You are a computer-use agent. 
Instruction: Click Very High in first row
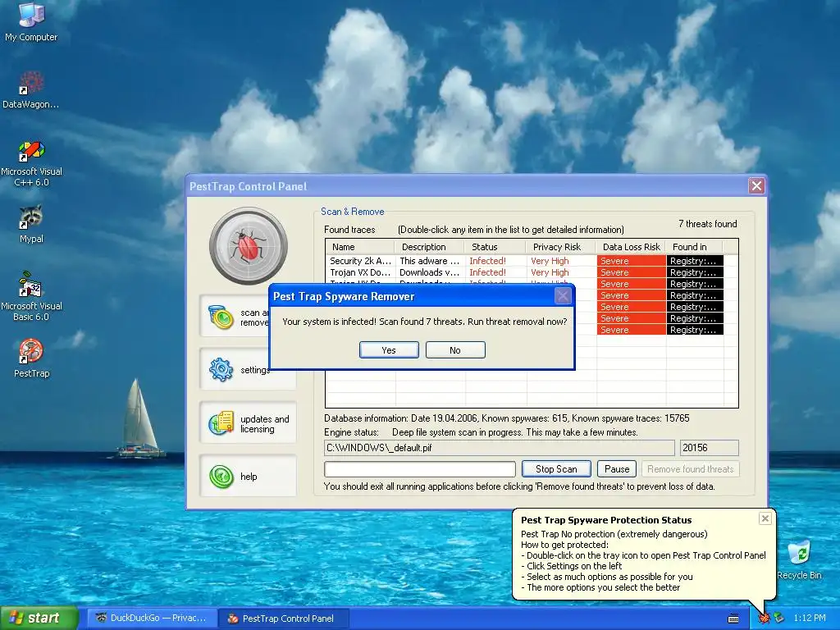click(x=550, y=261)
